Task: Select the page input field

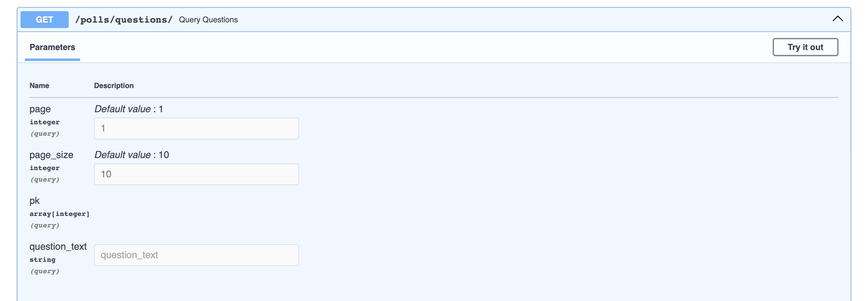Action: point(196,128)
